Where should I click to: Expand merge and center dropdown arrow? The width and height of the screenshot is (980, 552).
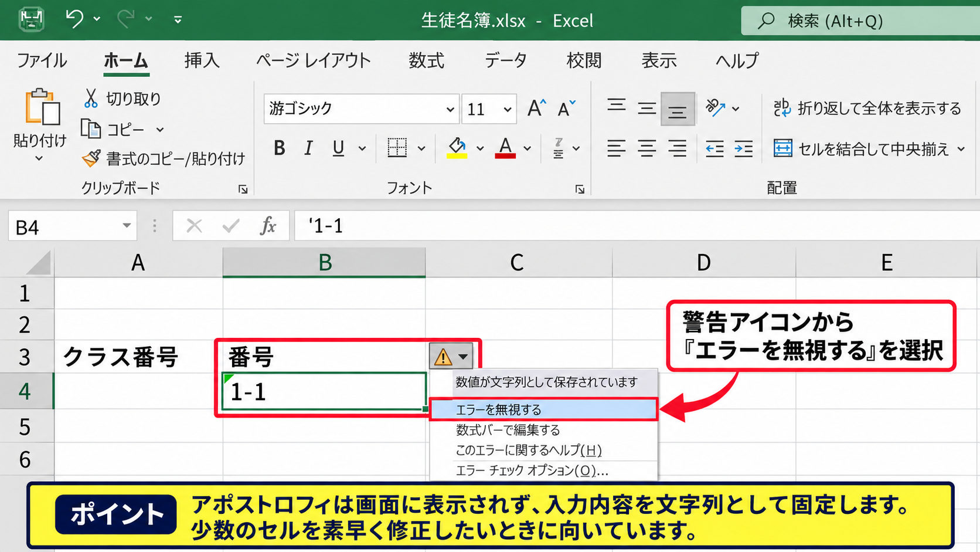(x=961, y=149)
